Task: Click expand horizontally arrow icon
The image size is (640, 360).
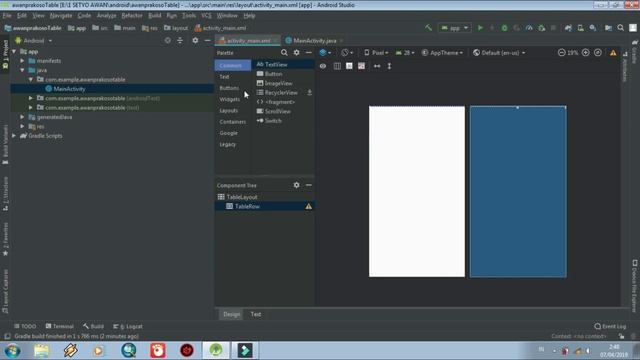Action: click(x=377, y=66)
